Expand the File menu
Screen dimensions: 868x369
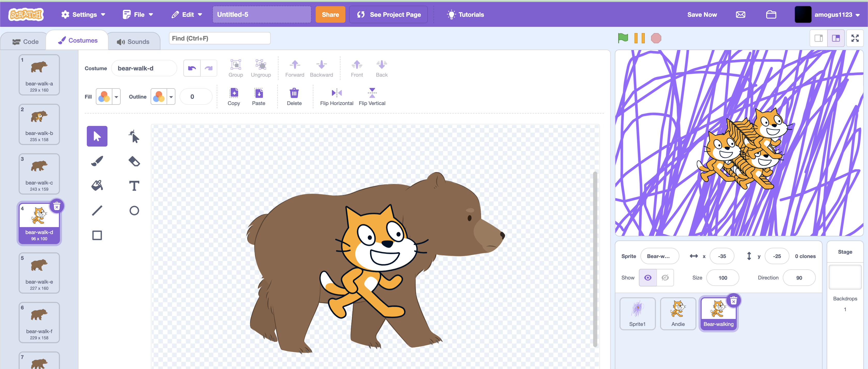(x=138, y=14)
